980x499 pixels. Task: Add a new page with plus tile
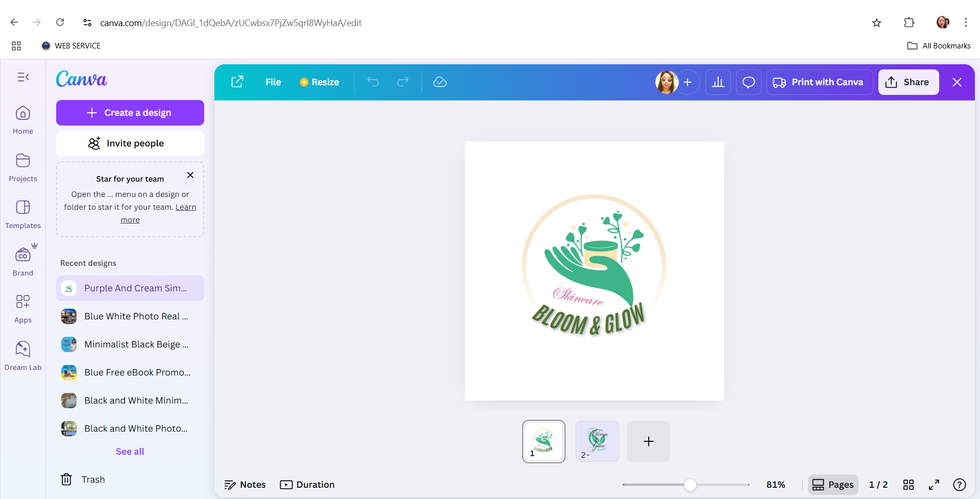[648, 441]
